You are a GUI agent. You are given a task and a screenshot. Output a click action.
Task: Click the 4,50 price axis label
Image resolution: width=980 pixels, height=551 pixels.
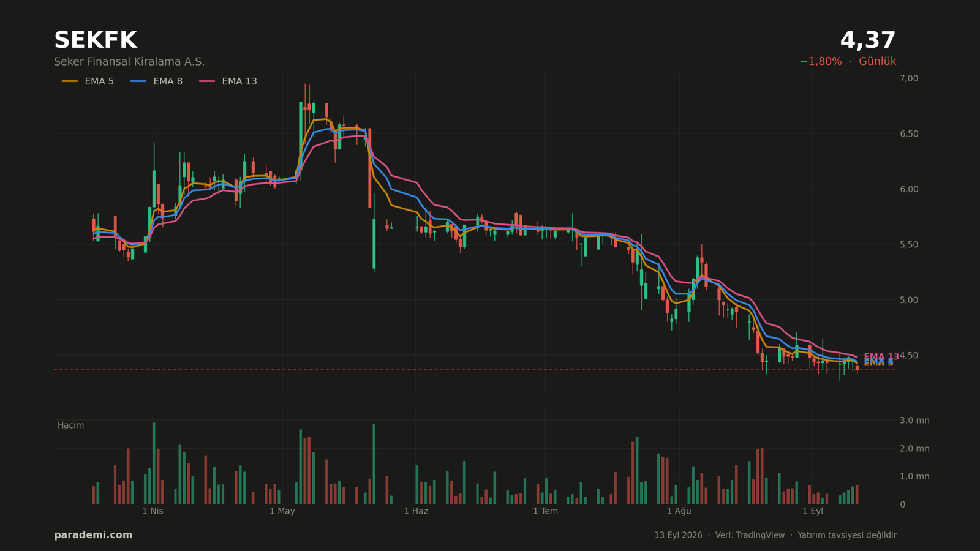tap(909, 355)
